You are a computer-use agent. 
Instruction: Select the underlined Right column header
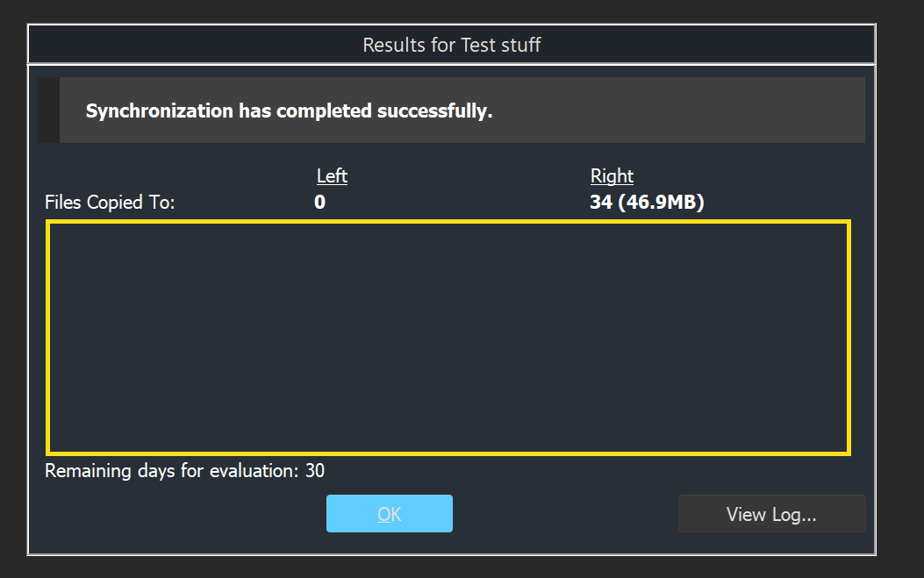(x=612, y=176)
